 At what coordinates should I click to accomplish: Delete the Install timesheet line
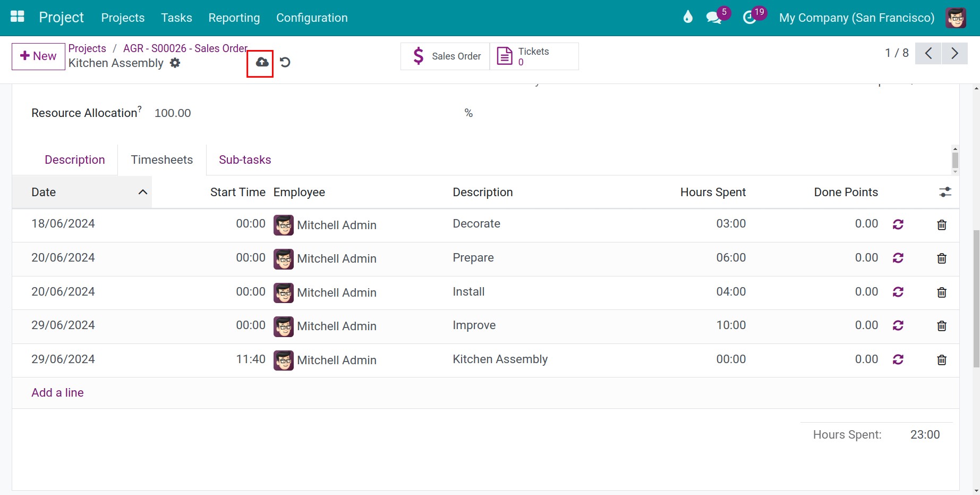tap(942, 292)
